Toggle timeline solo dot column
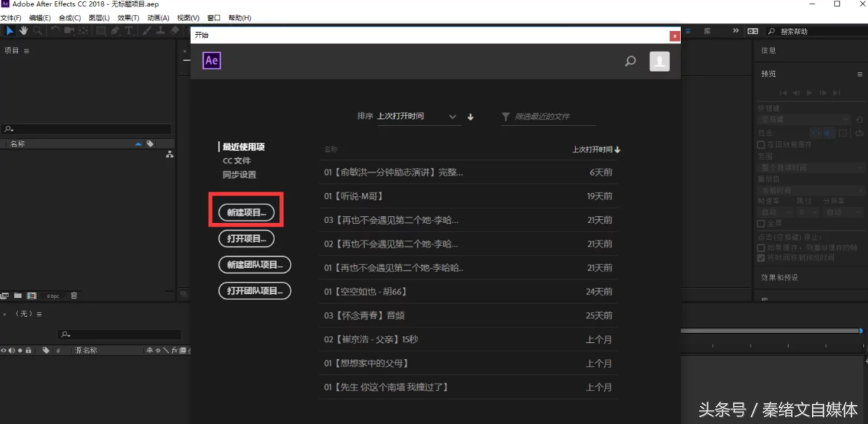Image resolution: width=868 pixels, height=424 pixels. [x=20, y=351]
